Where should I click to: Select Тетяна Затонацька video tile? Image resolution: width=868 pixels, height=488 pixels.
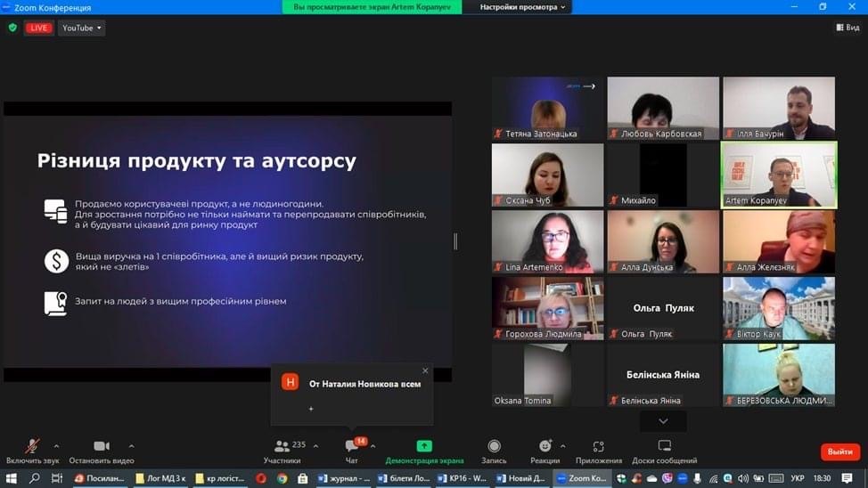pos(547,108)
